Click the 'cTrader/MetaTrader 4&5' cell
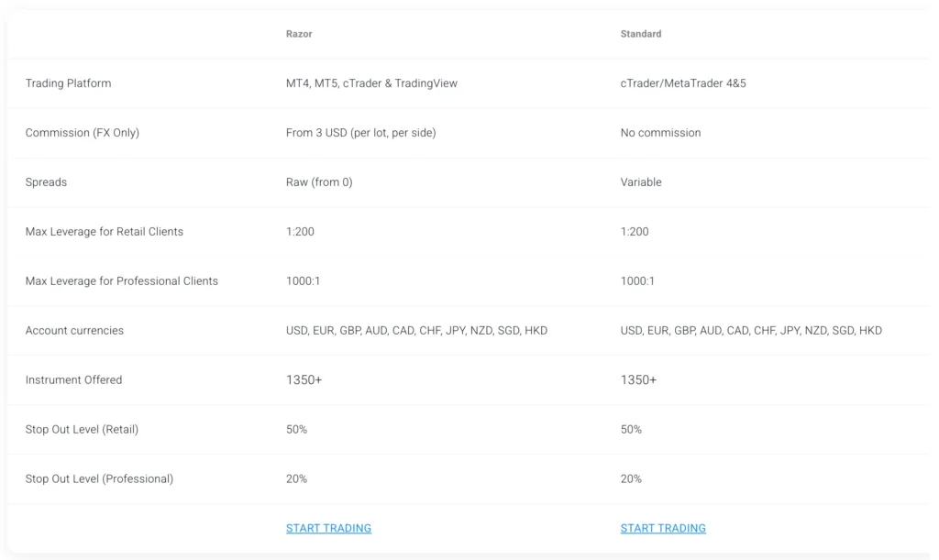 click(x=683, y=83)
